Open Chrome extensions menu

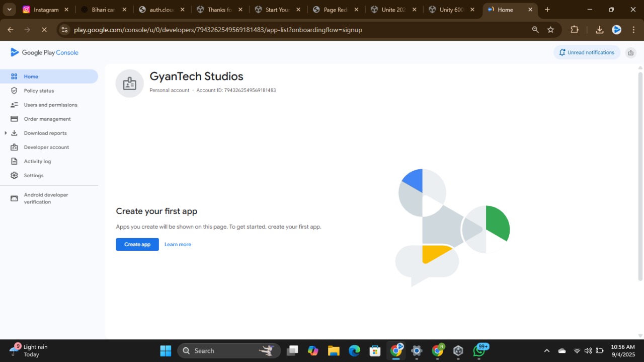575,30
